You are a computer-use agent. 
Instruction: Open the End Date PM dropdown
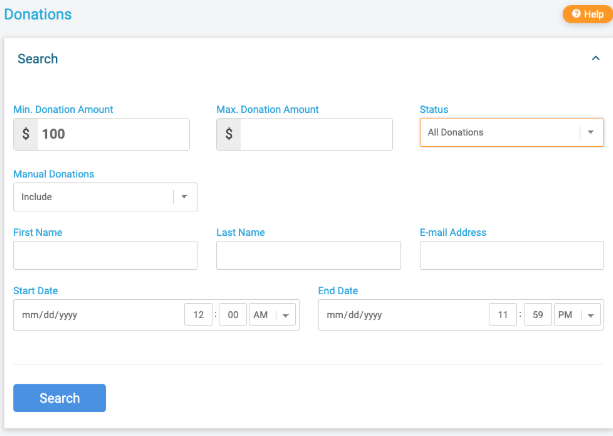(x=577, y=315)
